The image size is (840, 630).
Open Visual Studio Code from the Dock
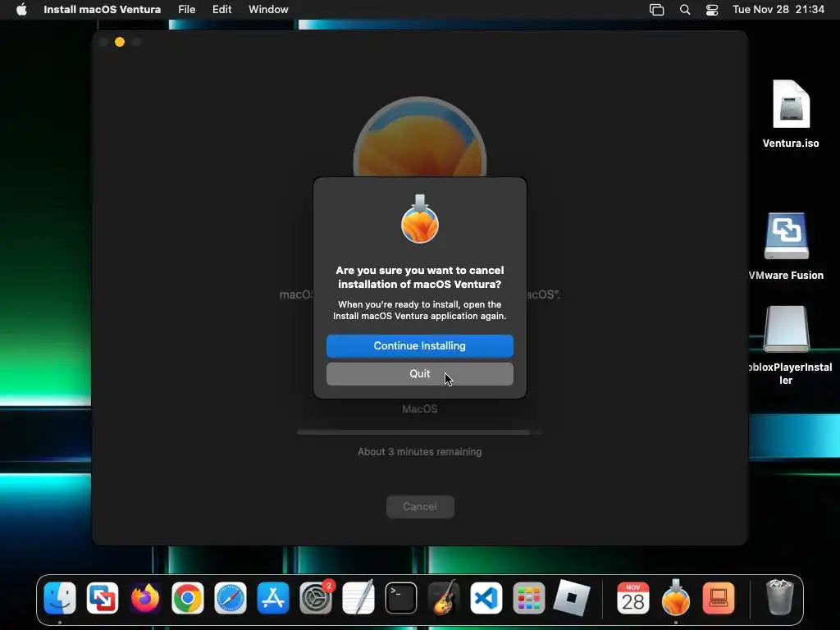tap(486, 598)
